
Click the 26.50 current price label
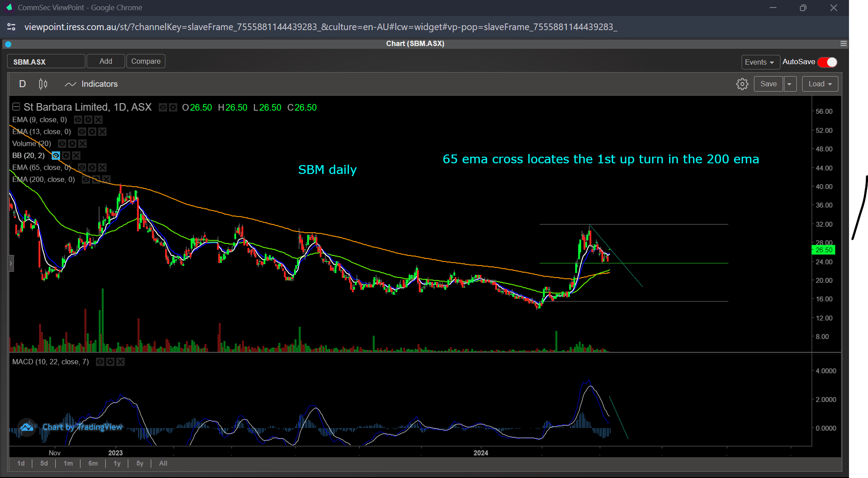coord(824,250)
